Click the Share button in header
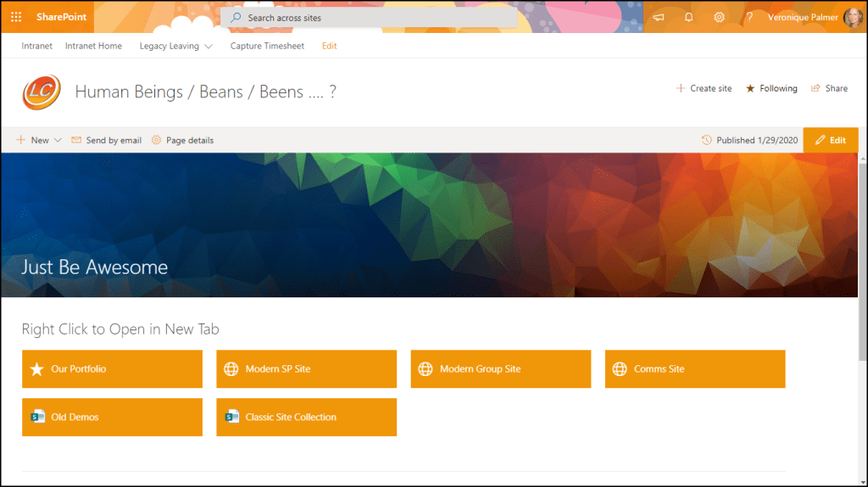This screenshot has height=487, width=868. [829, 88]
